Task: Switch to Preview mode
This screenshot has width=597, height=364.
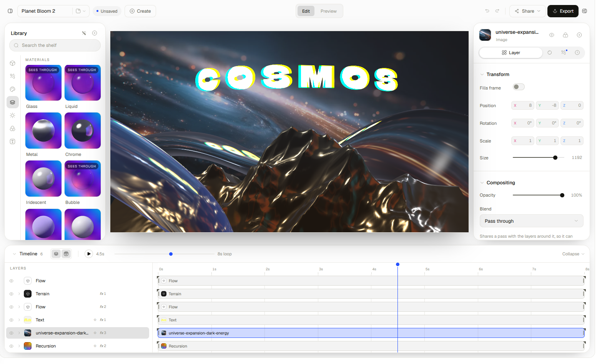Action: tap(329, 11)
